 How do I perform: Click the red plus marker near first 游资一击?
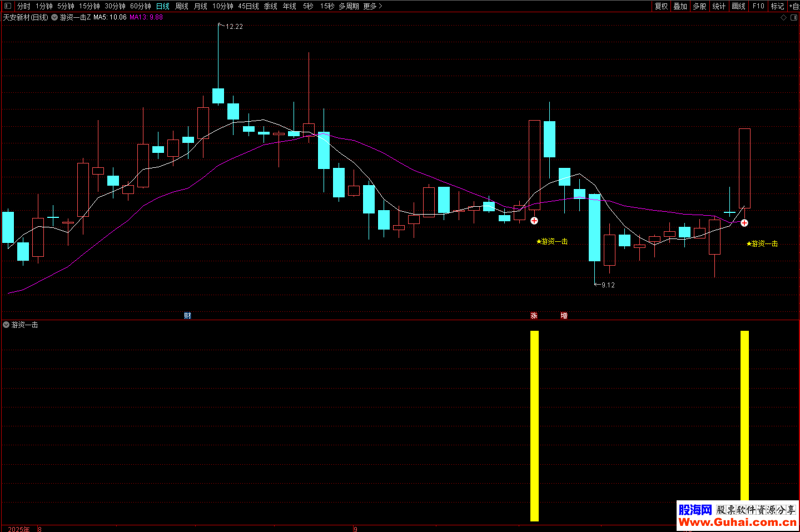coord(534,221)
